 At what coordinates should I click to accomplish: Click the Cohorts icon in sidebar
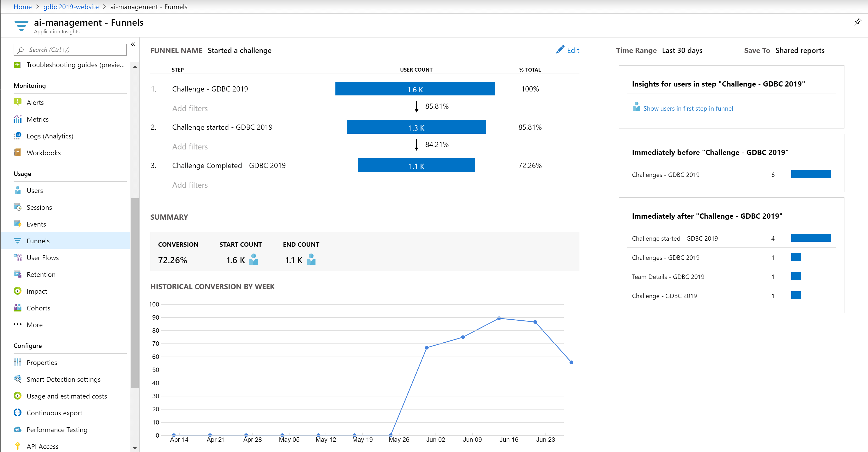click(18, 308)
